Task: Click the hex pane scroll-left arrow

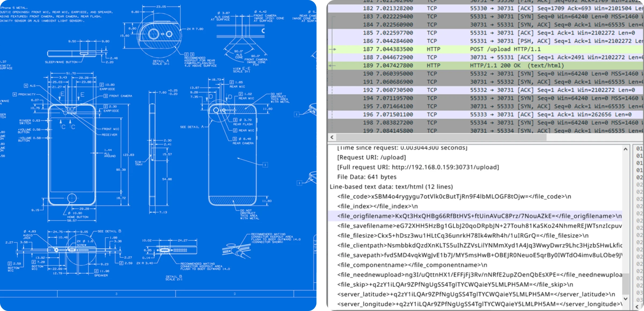Action: 637,306
